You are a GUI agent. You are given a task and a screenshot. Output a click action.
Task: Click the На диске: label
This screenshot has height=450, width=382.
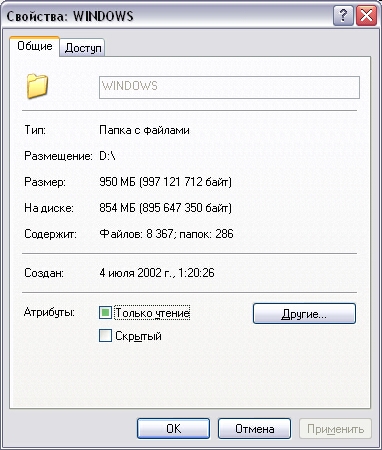(x=49, y=208)
